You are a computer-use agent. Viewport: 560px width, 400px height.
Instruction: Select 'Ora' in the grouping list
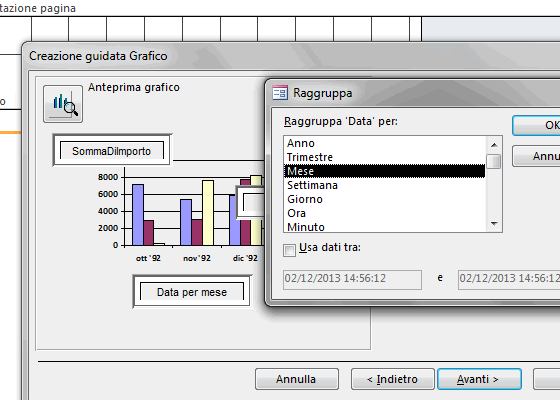[385, 213]
